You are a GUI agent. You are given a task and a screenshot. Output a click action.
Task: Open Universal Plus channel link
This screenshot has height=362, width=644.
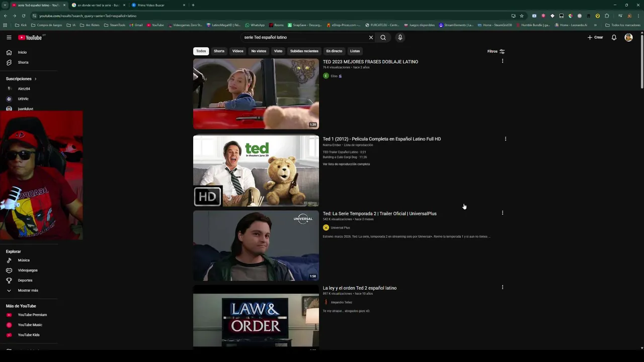[x=340, y=228]
